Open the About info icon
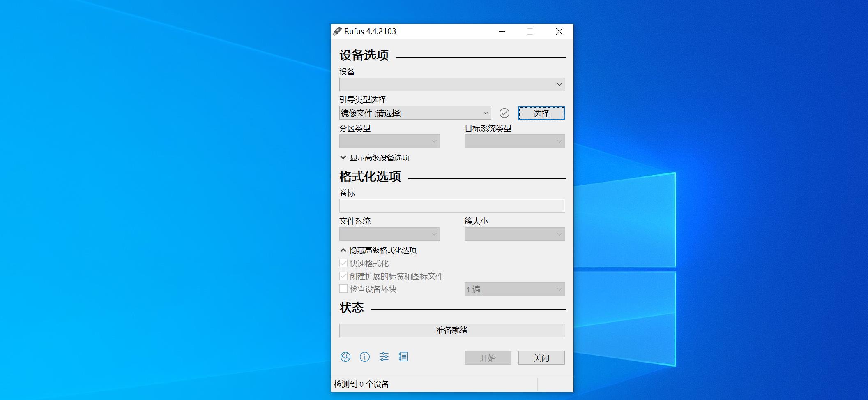The height and width of the screenshot is (400, 868). (365, 357)
